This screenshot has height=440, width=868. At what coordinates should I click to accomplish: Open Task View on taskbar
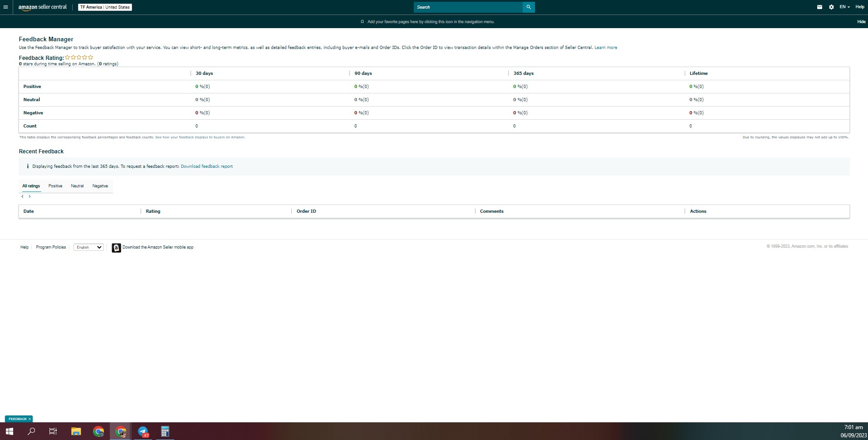click(53, 431)
